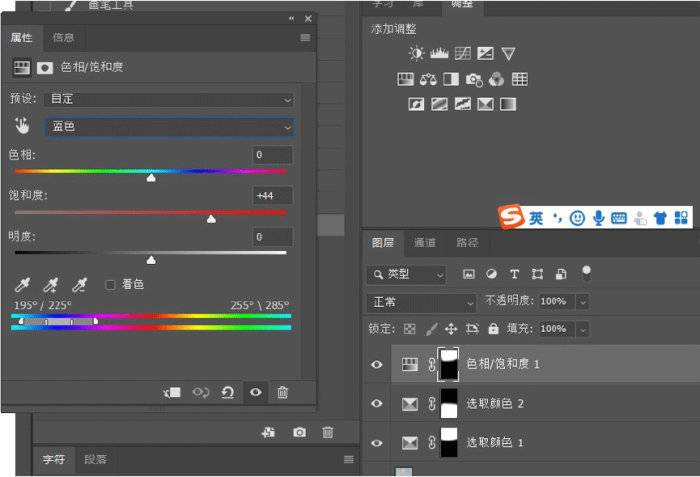The height and width of the screenshot is (477, 700).
Task: Add a Vibrance adjustment
Action: [x=508, y=54]
